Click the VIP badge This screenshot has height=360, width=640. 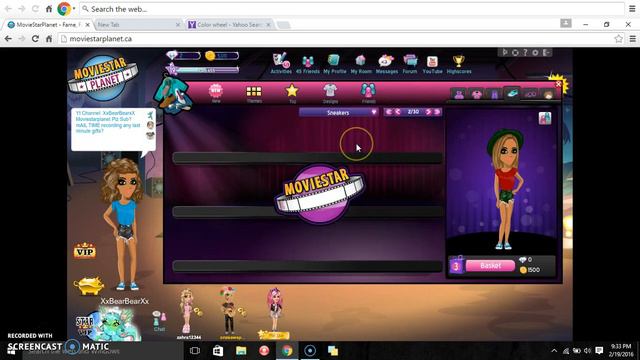[84, 251]
